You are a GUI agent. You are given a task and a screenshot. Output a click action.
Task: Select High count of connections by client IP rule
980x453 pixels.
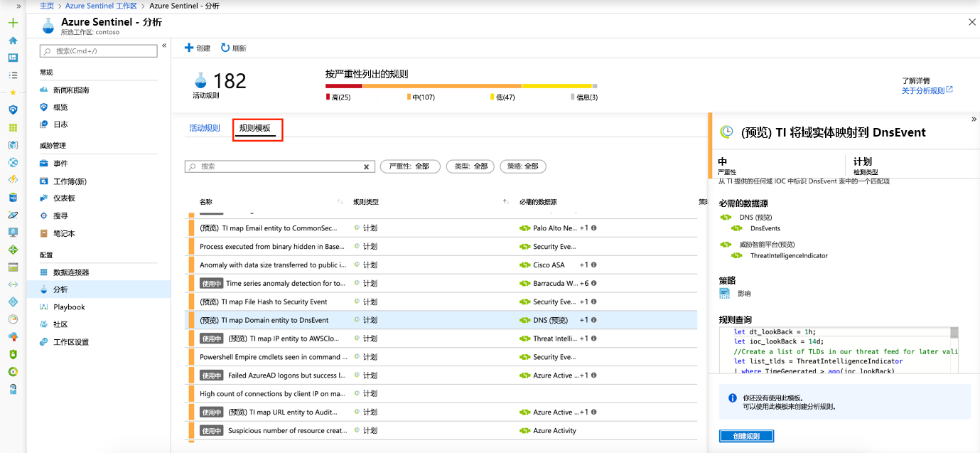tap(441, 394)
